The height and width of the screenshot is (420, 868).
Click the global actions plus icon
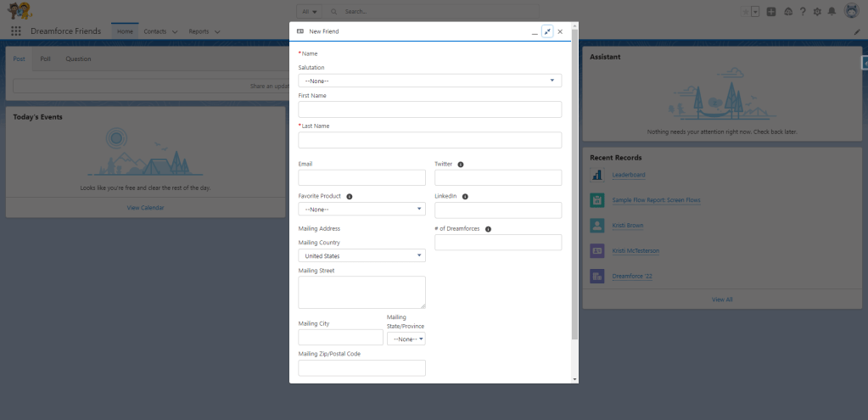(771, 12)
